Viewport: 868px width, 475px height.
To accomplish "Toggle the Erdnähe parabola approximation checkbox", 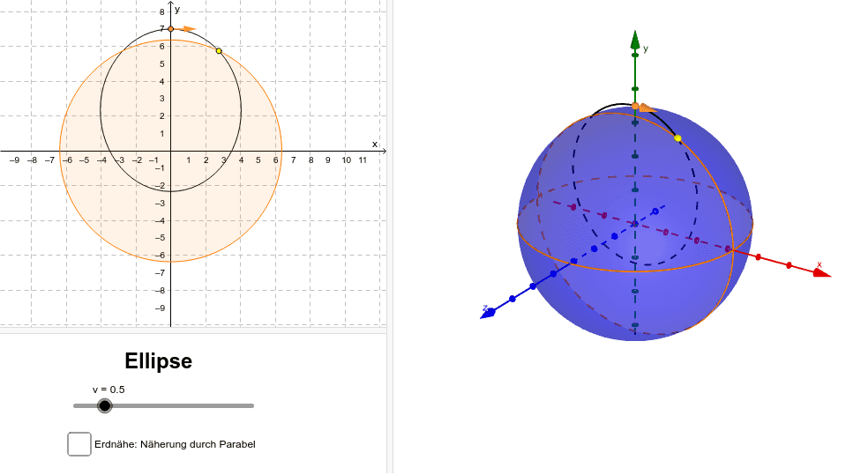I will coord(79,444).
